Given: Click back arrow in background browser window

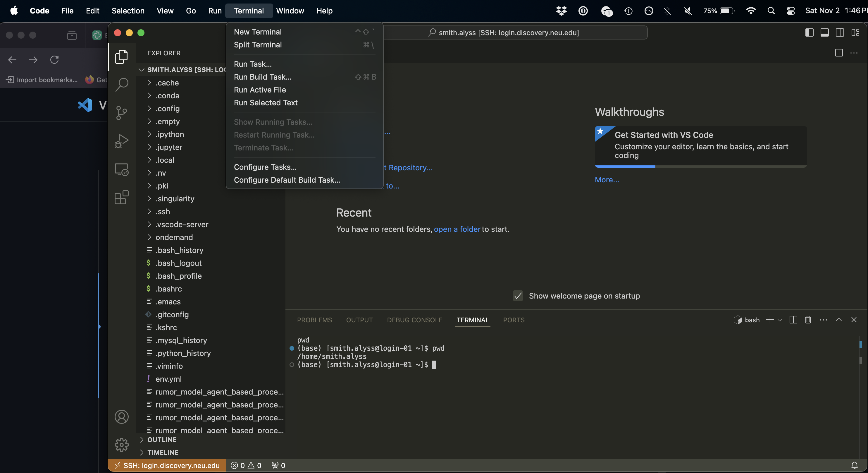Looking at the screenshot, I should click(x=12, y=60).
